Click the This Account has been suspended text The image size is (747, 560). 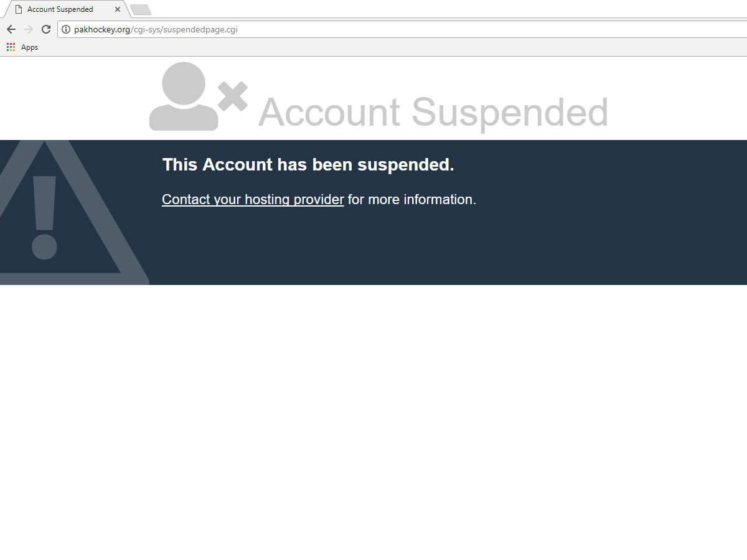point(308,165)
